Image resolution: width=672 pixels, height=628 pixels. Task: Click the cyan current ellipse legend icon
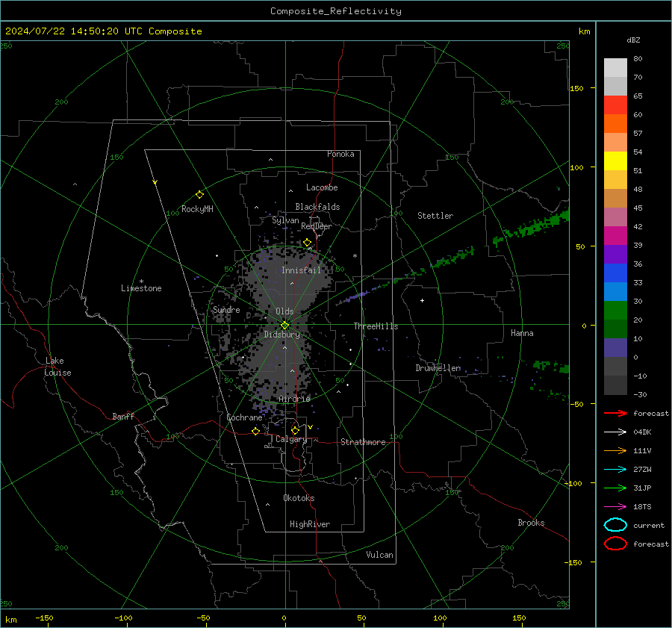point(615,525)
